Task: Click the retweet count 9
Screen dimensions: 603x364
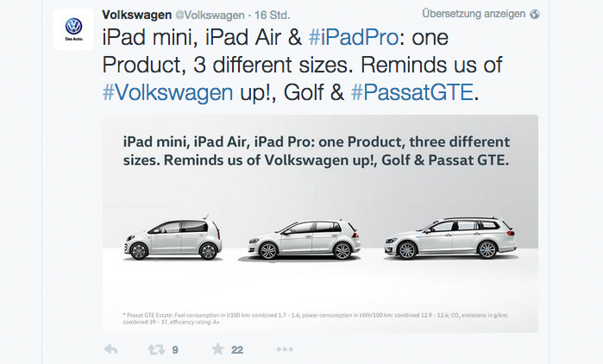Action: coord(175,350)
